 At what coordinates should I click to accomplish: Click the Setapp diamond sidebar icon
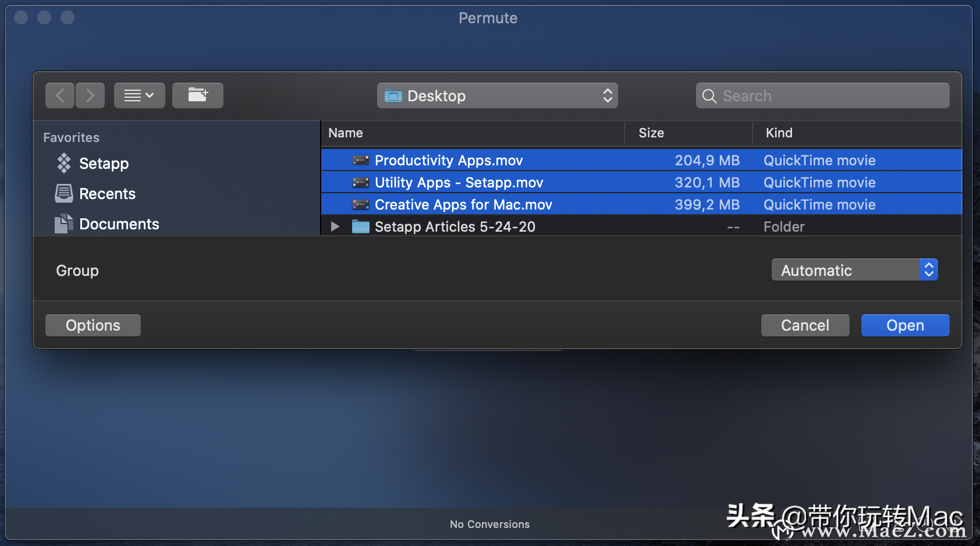coord(64,164)
